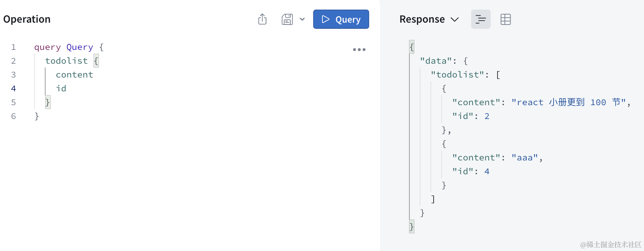Viewport: 644px width, 251px height.
Task: Click the share operation icon
Action: (x=262, y=19)
